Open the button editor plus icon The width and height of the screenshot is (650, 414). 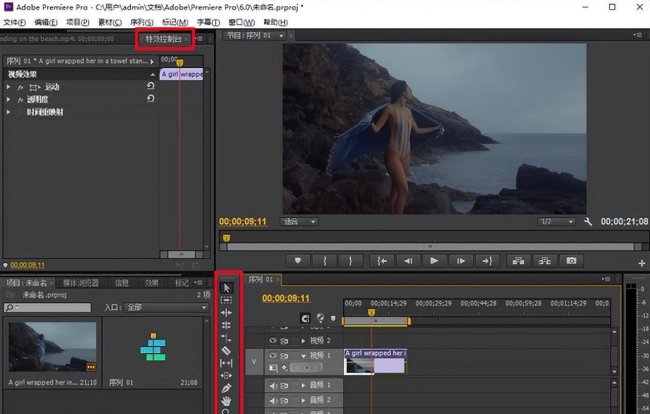642,263
